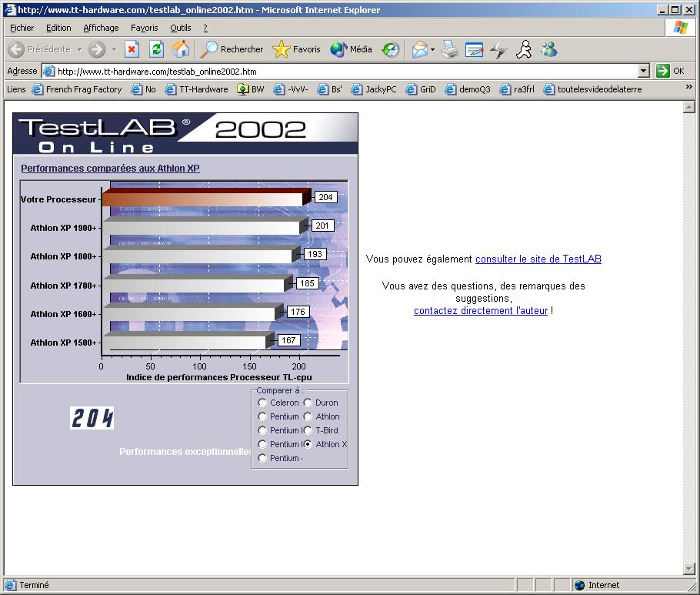Open the ra3frl links bar shortcut
Viewport: 700px width, 595px height.
(517, 89)
